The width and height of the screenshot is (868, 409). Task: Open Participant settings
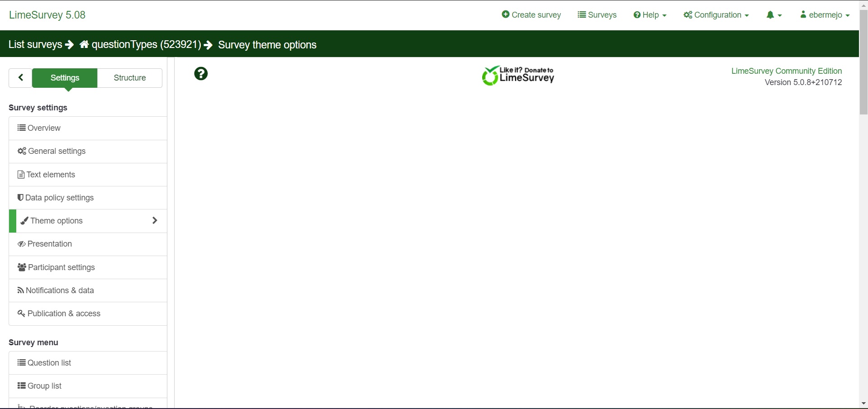(61, 267)
